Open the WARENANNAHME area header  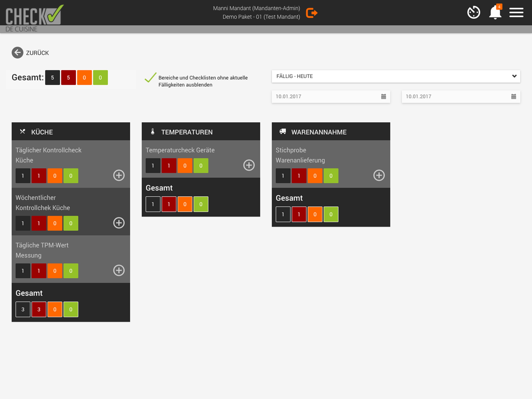click(331, 131)
